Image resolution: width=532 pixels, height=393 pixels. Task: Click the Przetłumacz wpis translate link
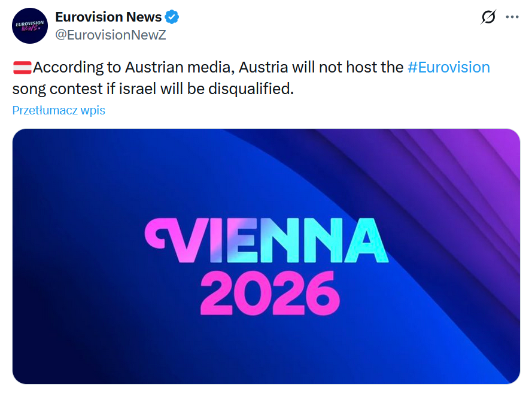(59, 110)
